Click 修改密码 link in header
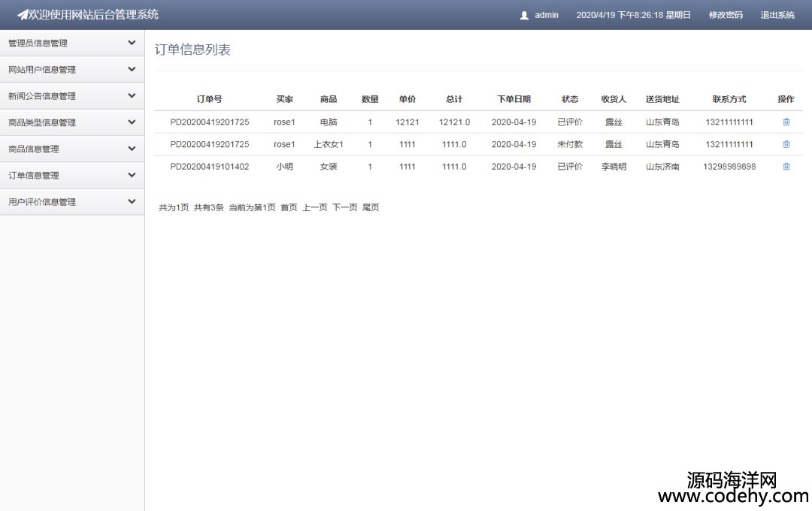812x511 pixels. (726, 15)
